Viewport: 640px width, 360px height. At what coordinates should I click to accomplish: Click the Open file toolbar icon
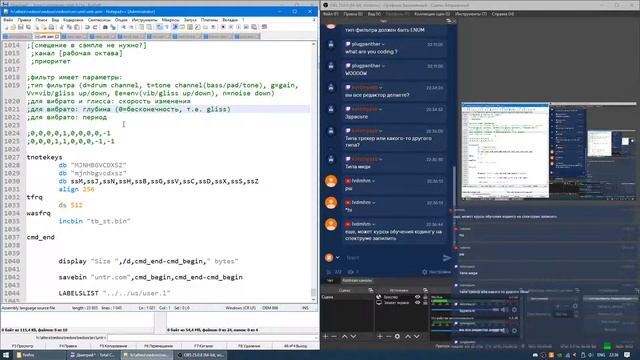(13, 27)
